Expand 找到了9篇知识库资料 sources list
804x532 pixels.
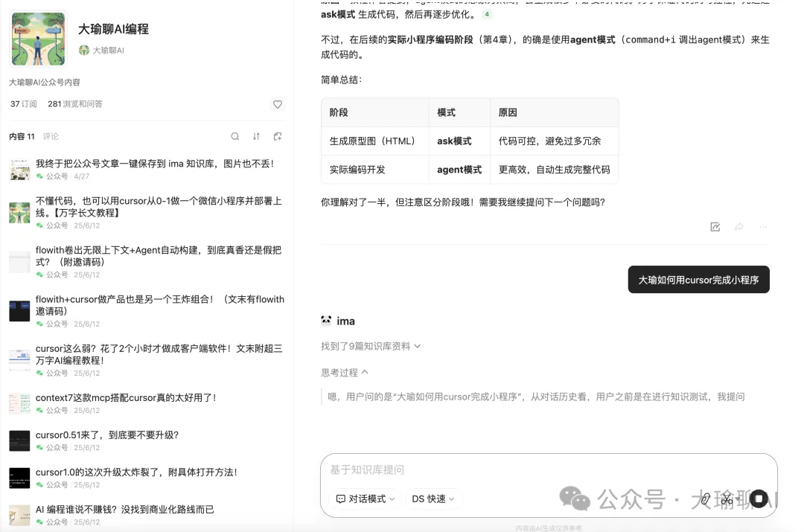coord(371,346)
